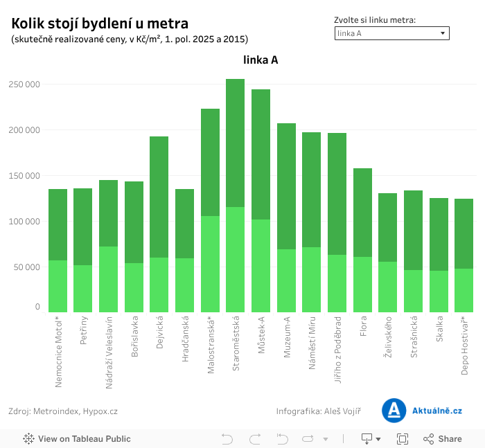Click the 'Kolik stojí bydlení u metra' title
The image size is (485, 448).
click(100, 24)
